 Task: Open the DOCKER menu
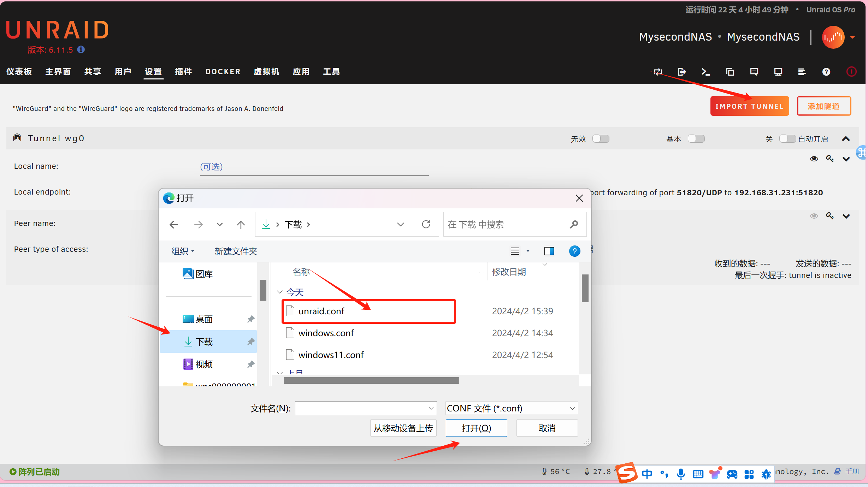(223, 72)
